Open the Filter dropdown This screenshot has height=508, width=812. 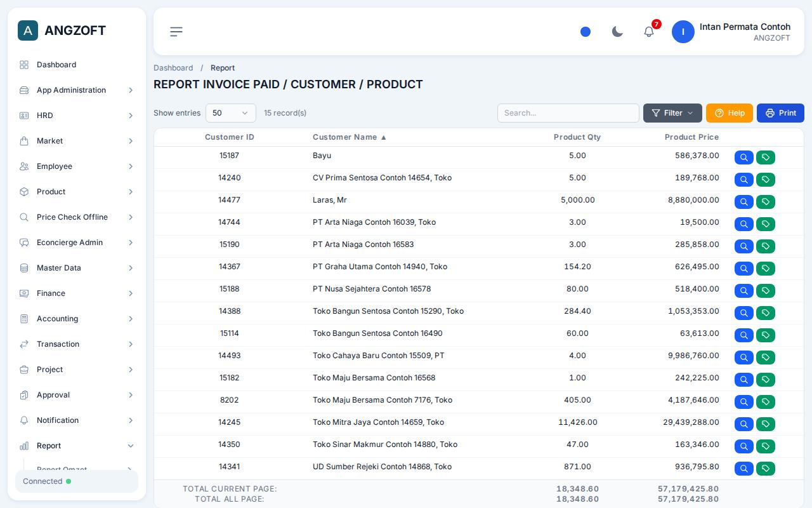point(672,113)
